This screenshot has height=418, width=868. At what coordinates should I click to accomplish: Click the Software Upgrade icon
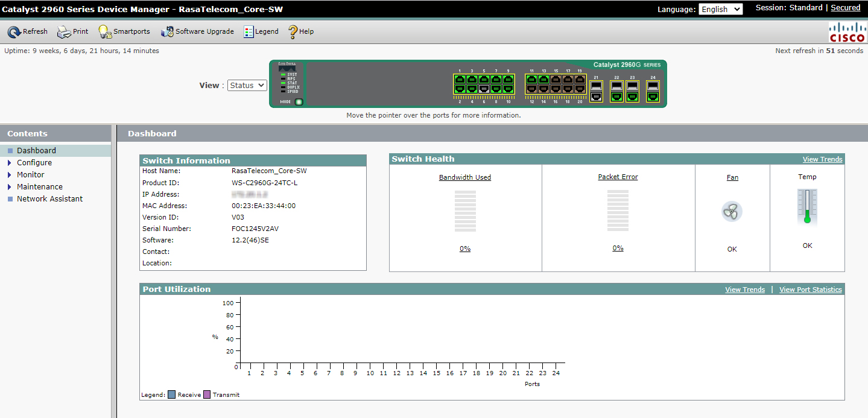(x=167, y=32)
